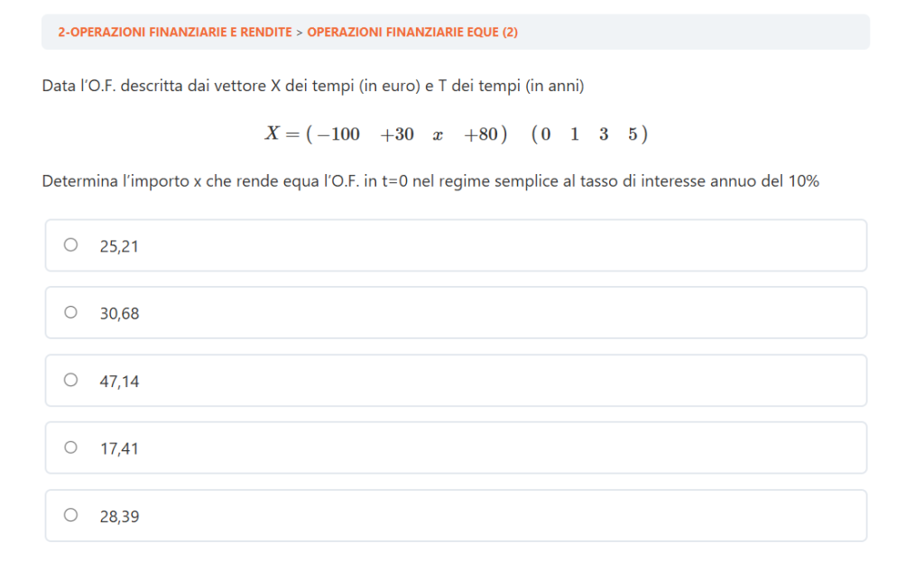Go to "Operazioni finanziarie eque (2)" breadcrumb
The image size is (924, 562).
411,32
